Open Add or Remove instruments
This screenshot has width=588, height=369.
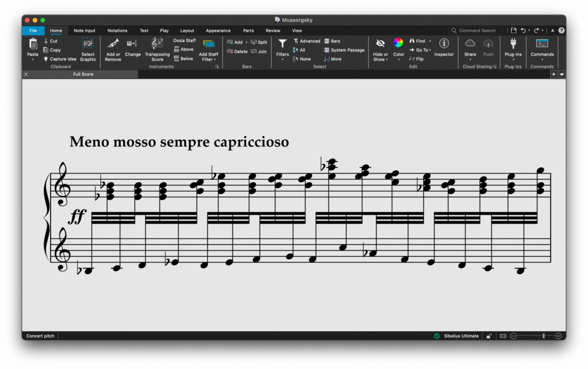tap(113, 49)
